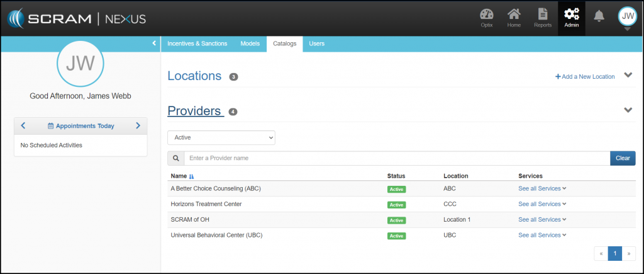
Task: Switch to the Users tab
Action: (317, 43)
